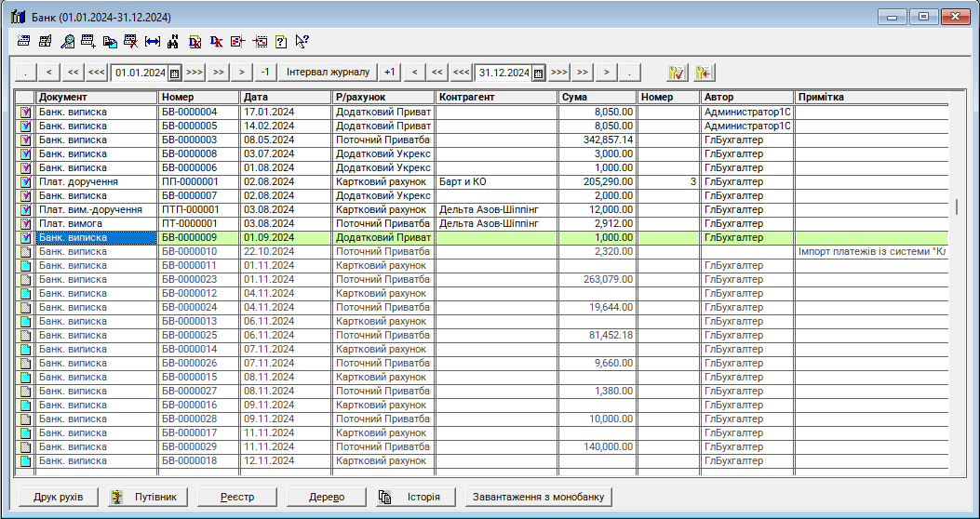980x519 pixels.
Task: Click the edit document pencil icon
Action: click(x=45, y=41)
